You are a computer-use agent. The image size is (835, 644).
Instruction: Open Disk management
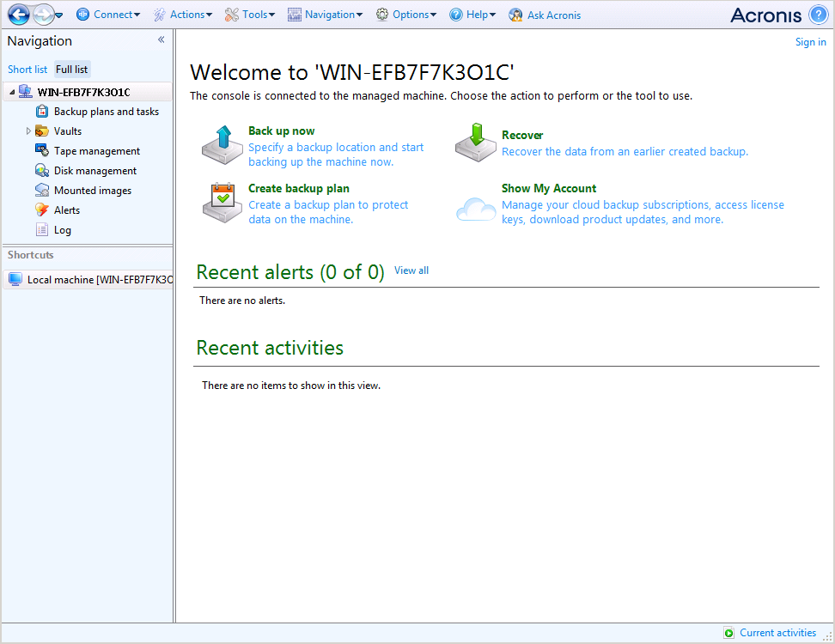tap(95, 171)
